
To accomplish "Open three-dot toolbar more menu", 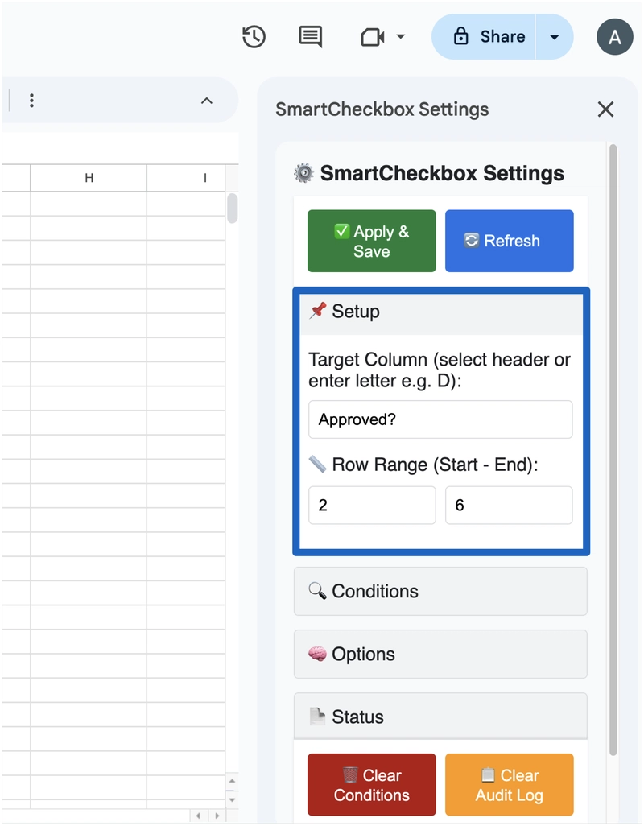I will click(31, 101).
